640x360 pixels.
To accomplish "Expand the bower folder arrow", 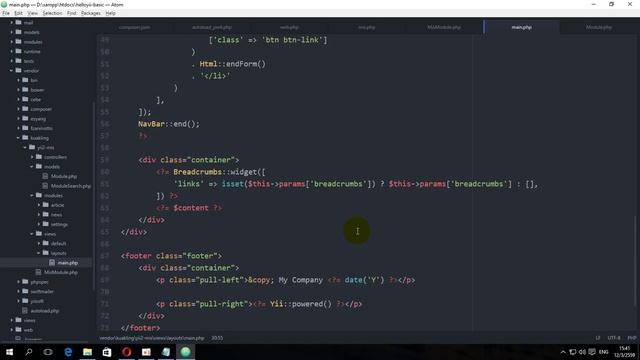I will pyautogui.click(x=18, y=90).
